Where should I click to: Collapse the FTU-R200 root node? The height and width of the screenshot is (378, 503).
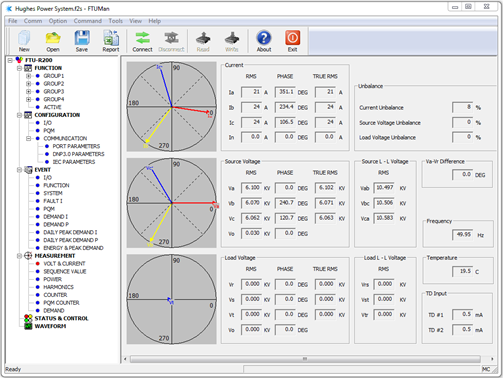tap(10, 60)
